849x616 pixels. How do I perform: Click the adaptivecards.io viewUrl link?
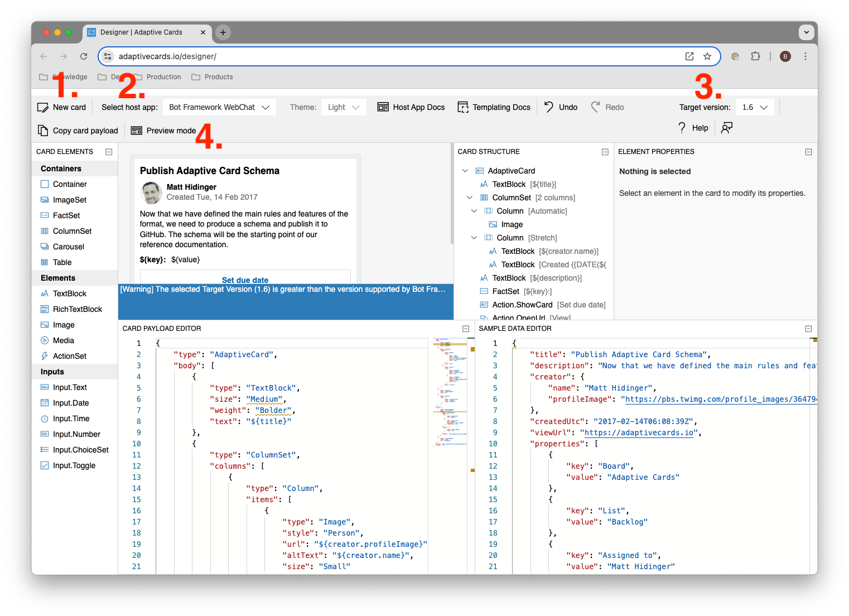[639, 432]
